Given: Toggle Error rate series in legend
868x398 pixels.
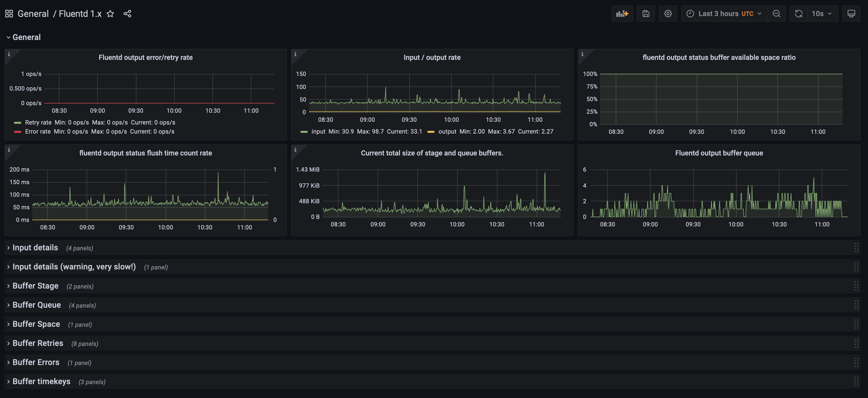Looking at the screenshot, I should coord(38,131).
